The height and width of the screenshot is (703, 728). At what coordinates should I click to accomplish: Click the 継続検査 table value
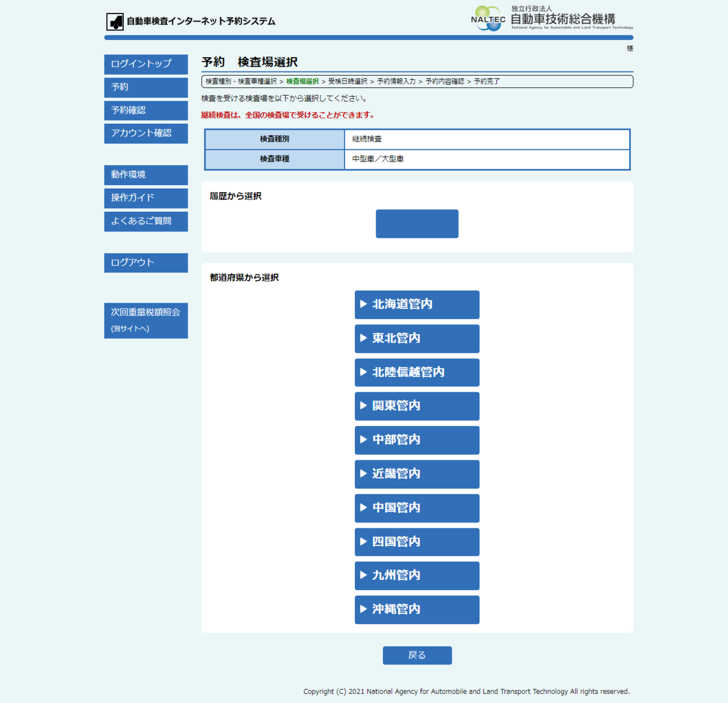pos(367,139)
